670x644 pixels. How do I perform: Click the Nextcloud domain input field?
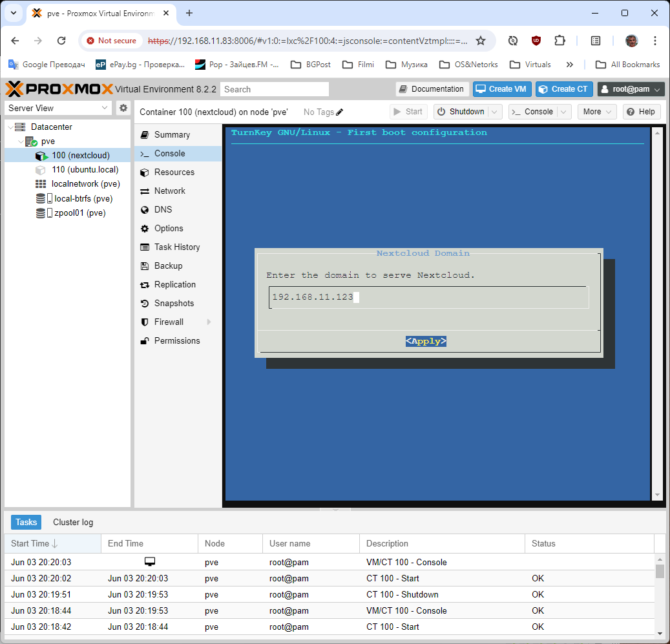pos(429,297)
